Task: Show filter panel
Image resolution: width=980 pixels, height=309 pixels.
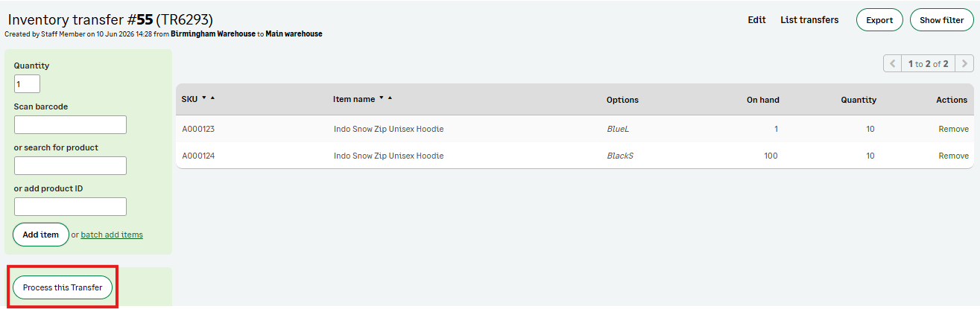Action: [x=942, y=20]
